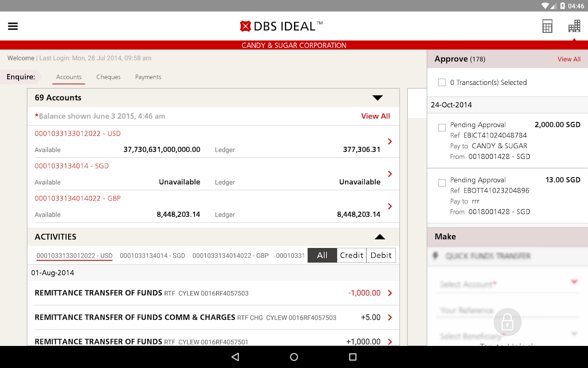Screen dimensions: 588x368
Task: Tap the Android home button
Action: pyautogui.click(x=294, y=357)
